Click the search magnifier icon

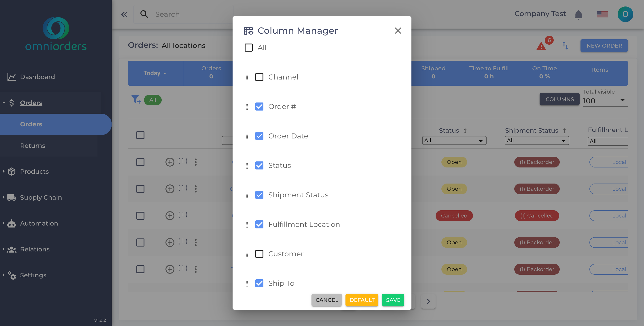tap(144, 14)
